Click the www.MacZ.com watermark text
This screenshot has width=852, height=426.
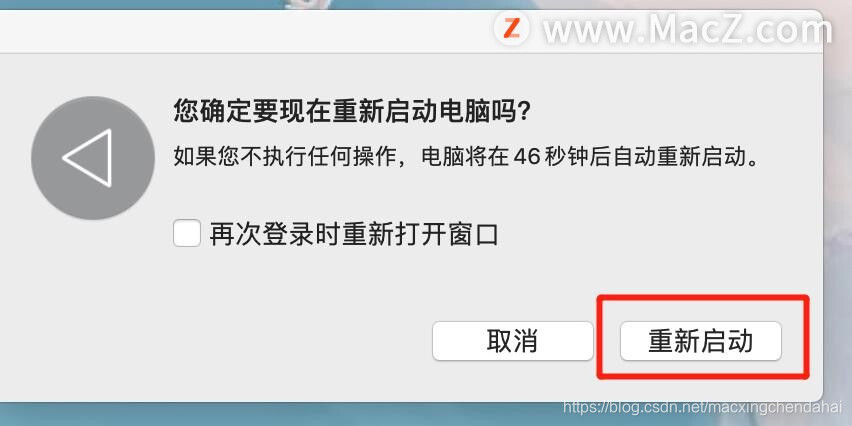[688, 30]
